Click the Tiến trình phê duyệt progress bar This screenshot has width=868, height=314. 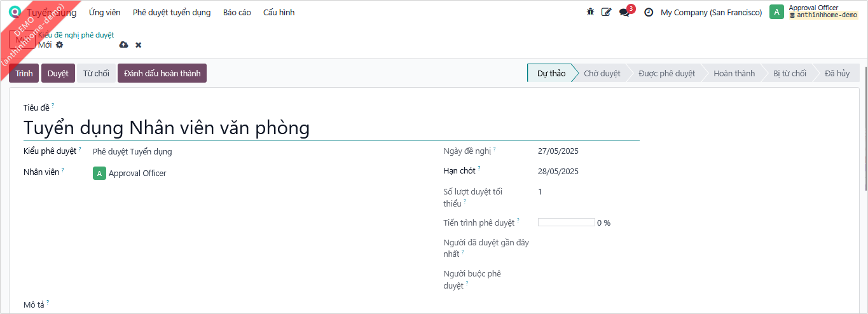point(566,222)
